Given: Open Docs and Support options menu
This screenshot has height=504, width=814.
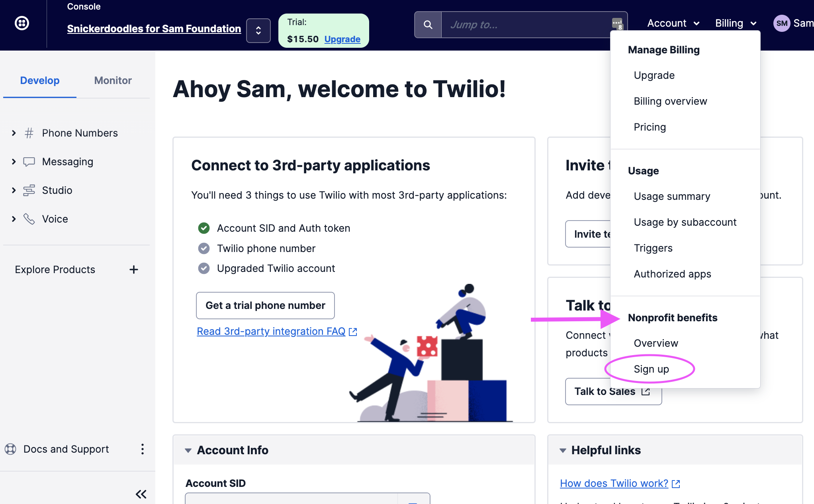Looking at the screenshot, I should (142, 449).
